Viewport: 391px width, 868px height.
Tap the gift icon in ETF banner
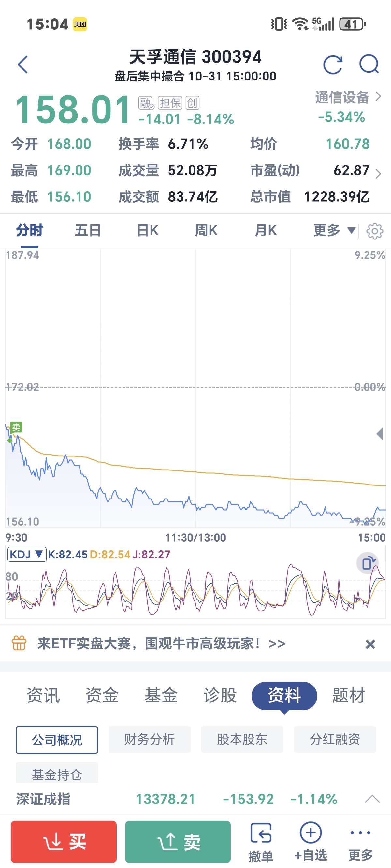(19, 643)
